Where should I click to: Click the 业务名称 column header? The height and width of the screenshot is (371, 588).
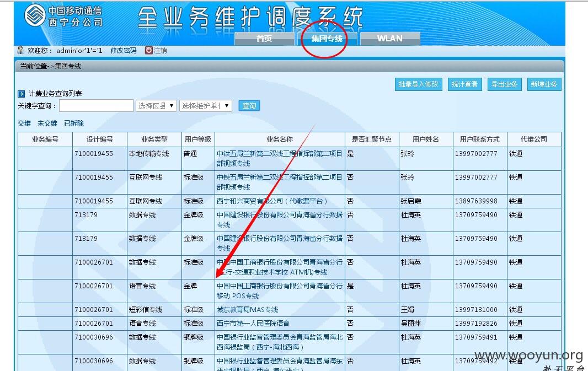point(280,139)
